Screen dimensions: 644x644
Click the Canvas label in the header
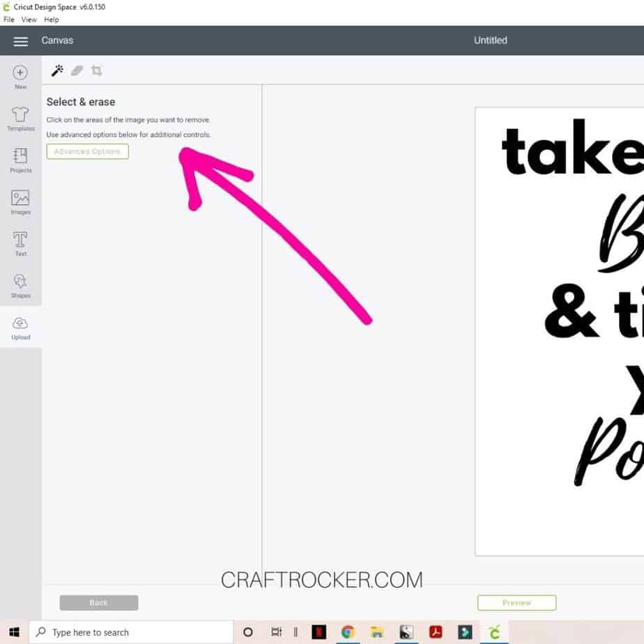(57, 40)
